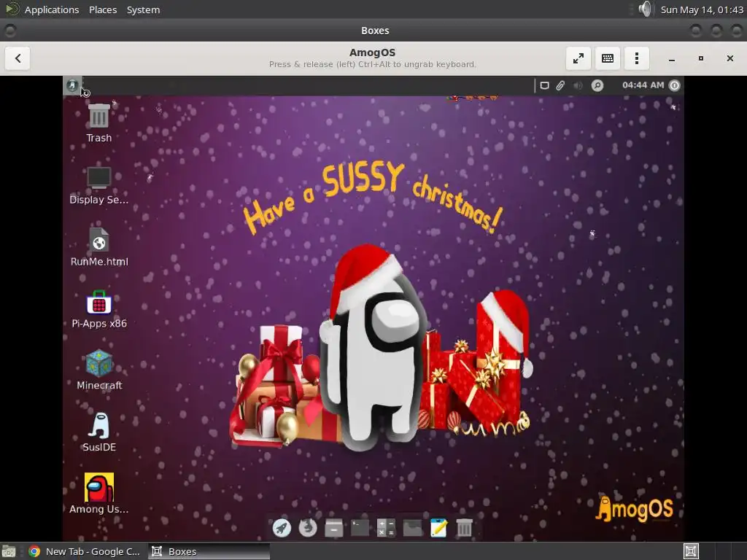Toggle fullscreen mode in Boxes
The height and width of the screenshot is (560, 747).
point(578,58)
